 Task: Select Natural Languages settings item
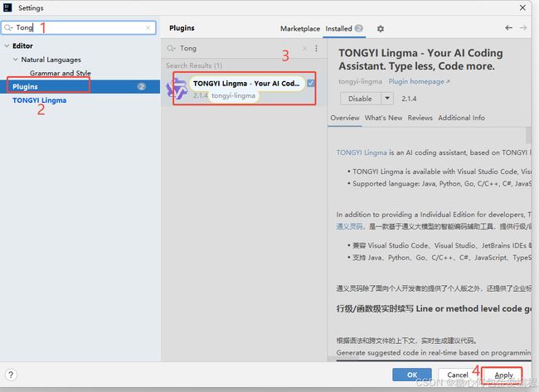(51, 60)
